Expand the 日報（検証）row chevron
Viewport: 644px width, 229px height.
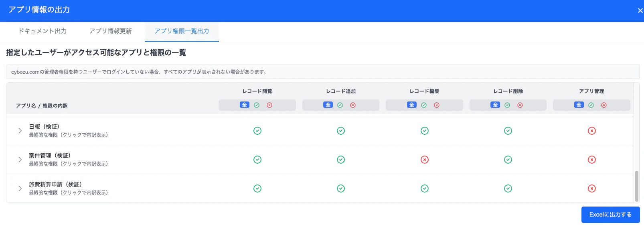(x=20, y=131)
